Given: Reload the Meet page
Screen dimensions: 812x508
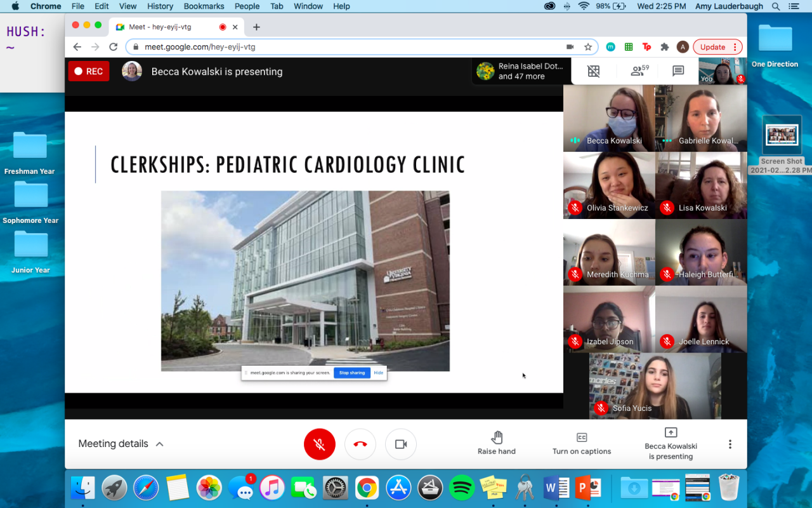Looking at the screenshot, I should click(x=114, y=47).
